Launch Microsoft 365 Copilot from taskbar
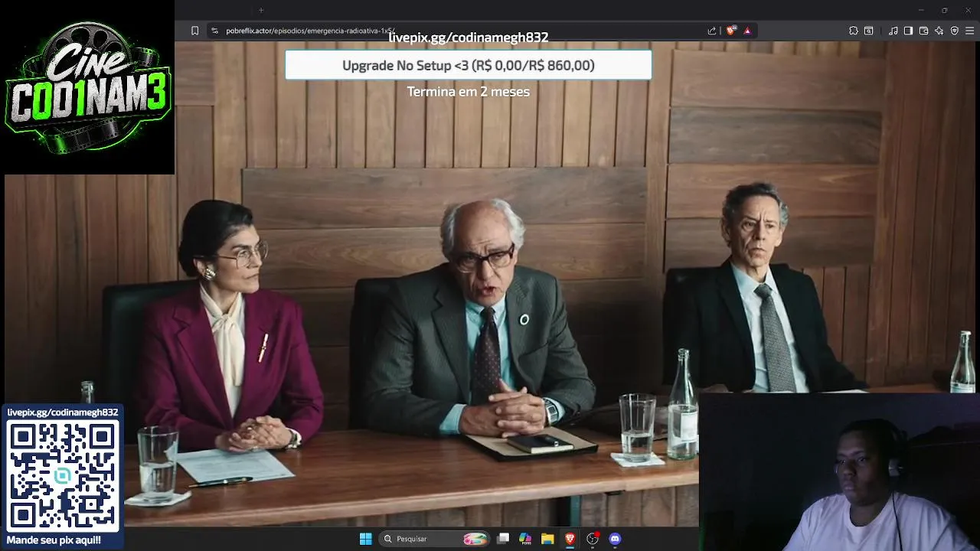Image resolution: width=980 pixels, height=551 pixels. click(525, 539)
